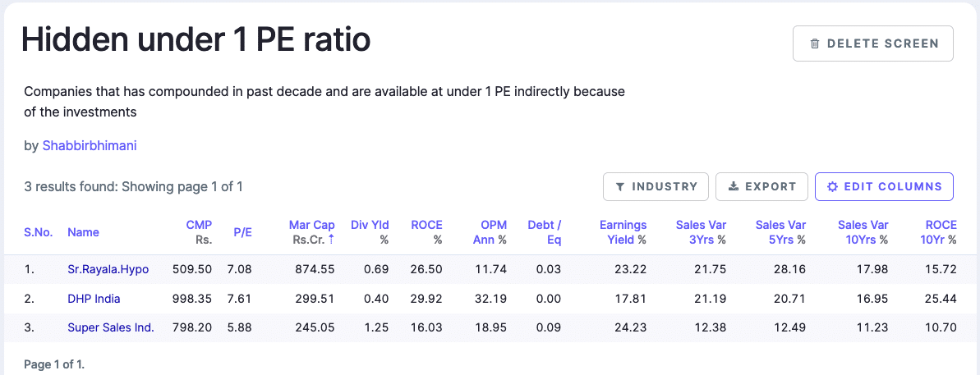The width and height of the screenshot is (980, 375).
Task: Sort by the Earnings Yield % header
Action: pyautogui.click(x=623, y=232)
